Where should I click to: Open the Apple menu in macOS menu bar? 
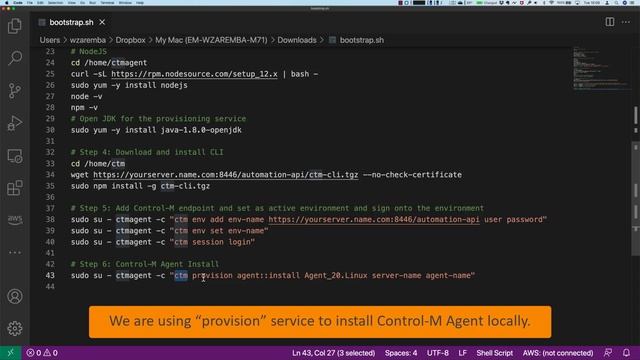click(x=6, y=2)
